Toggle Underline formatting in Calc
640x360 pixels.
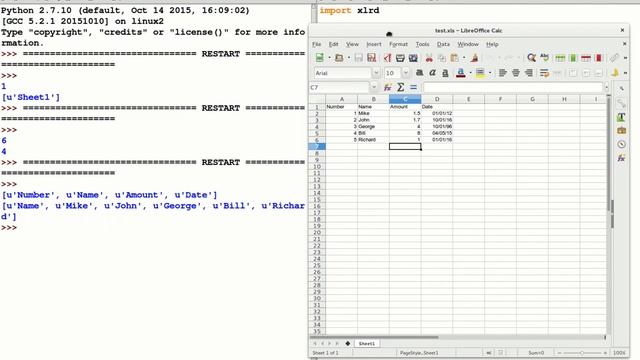pyautogui.click(x=445, y=73)
